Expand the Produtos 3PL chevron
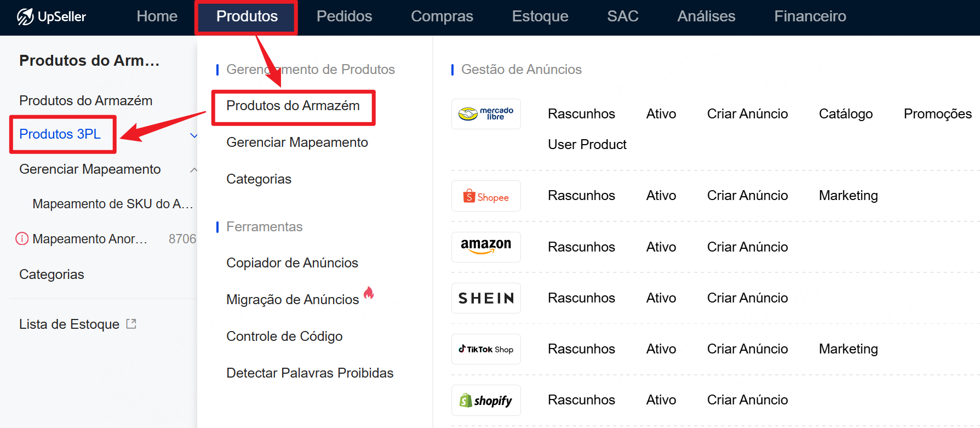The height and width of the screenshot is (428, 980). [193, 135]
